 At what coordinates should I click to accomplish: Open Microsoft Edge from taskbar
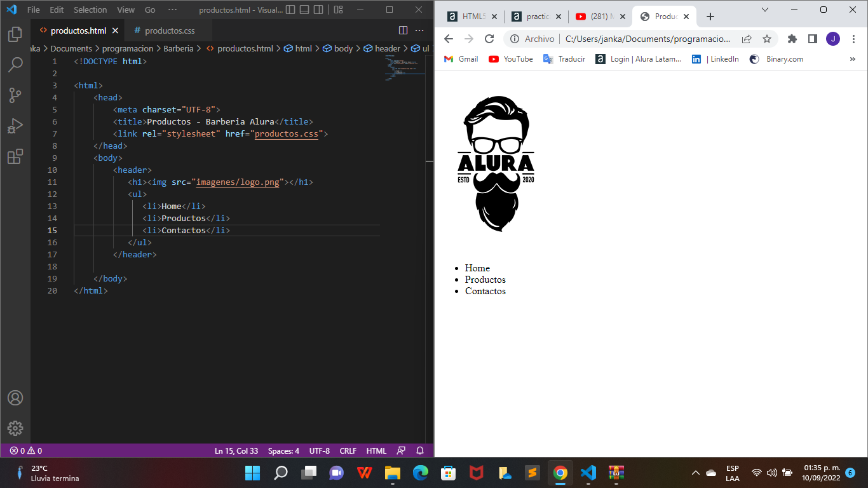[421, 473]
